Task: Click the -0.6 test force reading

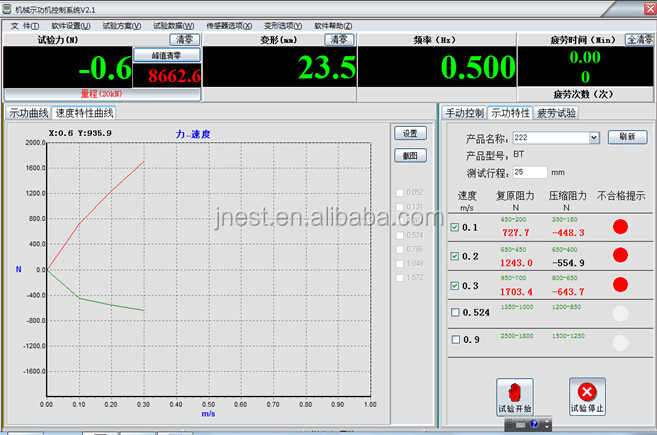Action: click(x=105, y=67)
